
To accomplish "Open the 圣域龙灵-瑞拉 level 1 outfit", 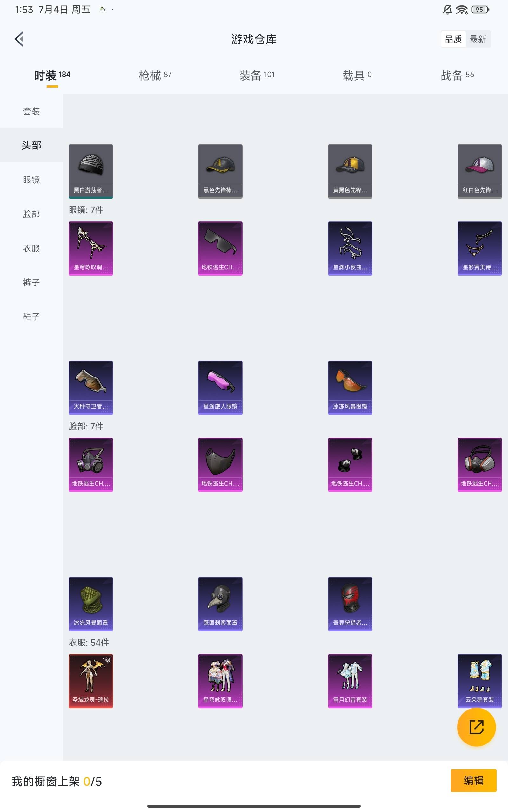I will (91, 681).
